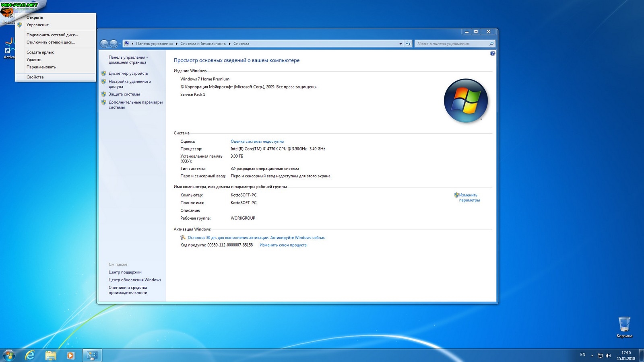Click the key icon next to the activation notice
The height and width of the screenshot is (362, 644).
coord(183,238)
